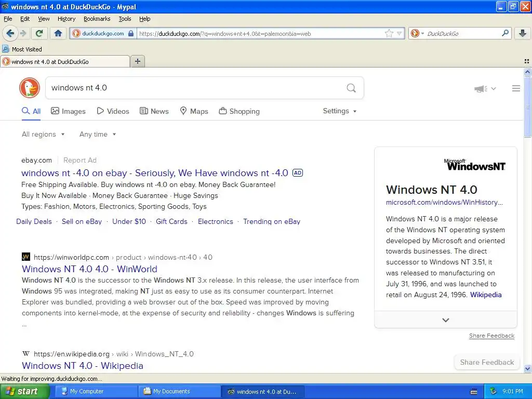The width and height of the screenshot is (532, 399).
Task: Click the system tray network icon
Action: (494, 391)
